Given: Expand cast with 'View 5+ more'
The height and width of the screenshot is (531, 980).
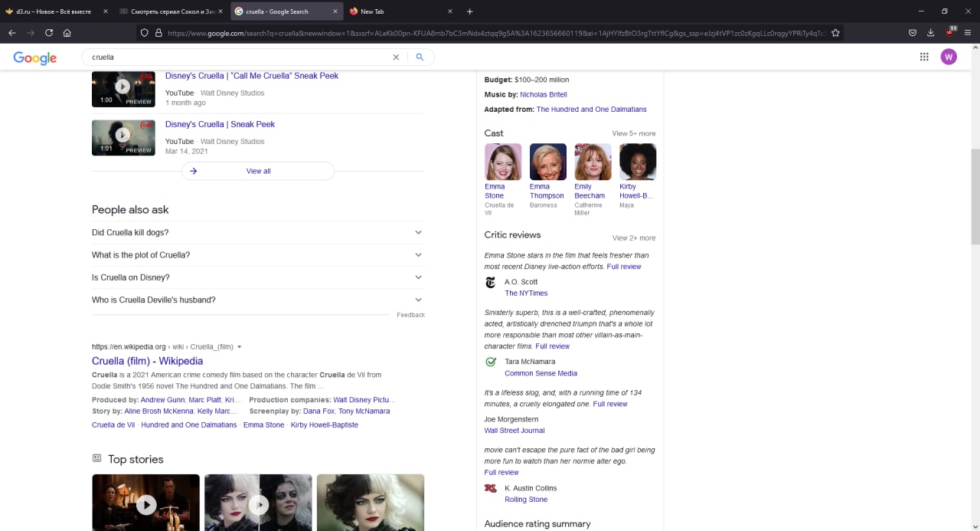Looking at the screenshot, I should pos(634,133).
